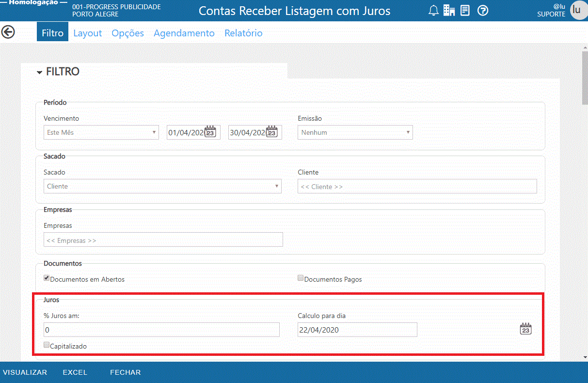
Task: Click the << Empresas >> input field
Action: click(x=163, y=239)
